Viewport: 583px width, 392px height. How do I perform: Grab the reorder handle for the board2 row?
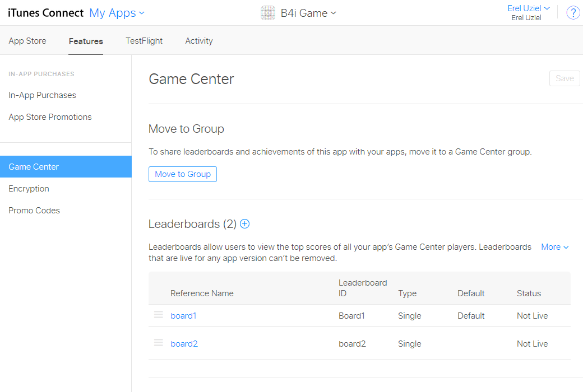(x=159, y=343)
